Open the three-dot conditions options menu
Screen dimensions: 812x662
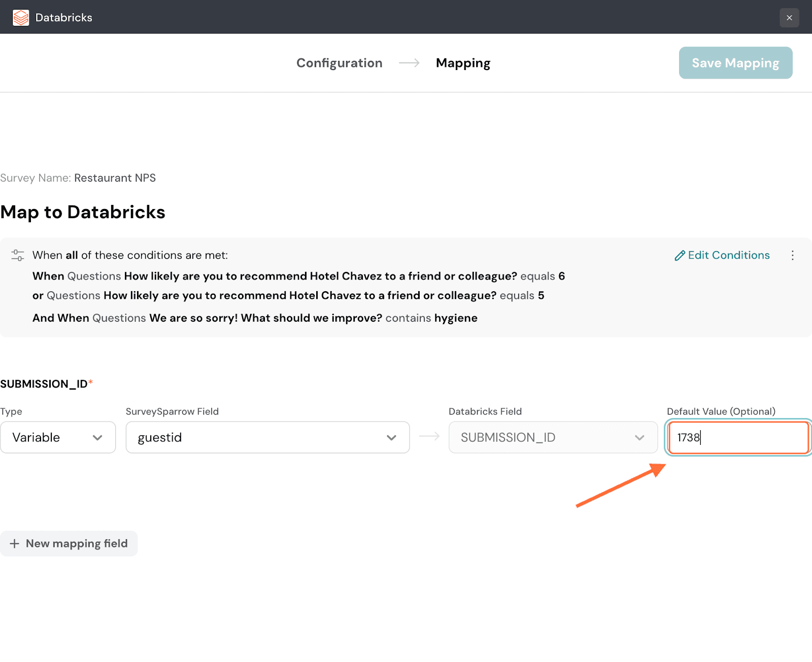point(792,255)
